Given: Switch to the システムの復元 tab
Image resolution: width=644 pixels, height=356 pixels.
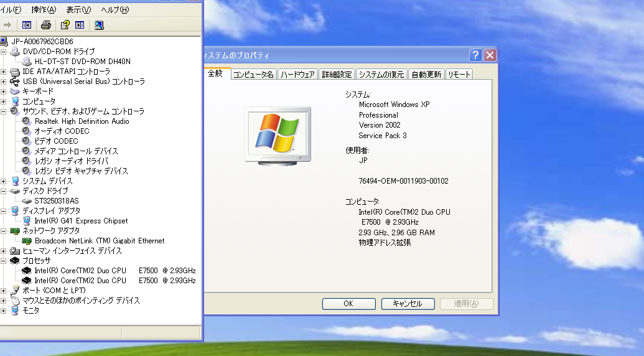Looking at the screenshot, I should (381, 74).
